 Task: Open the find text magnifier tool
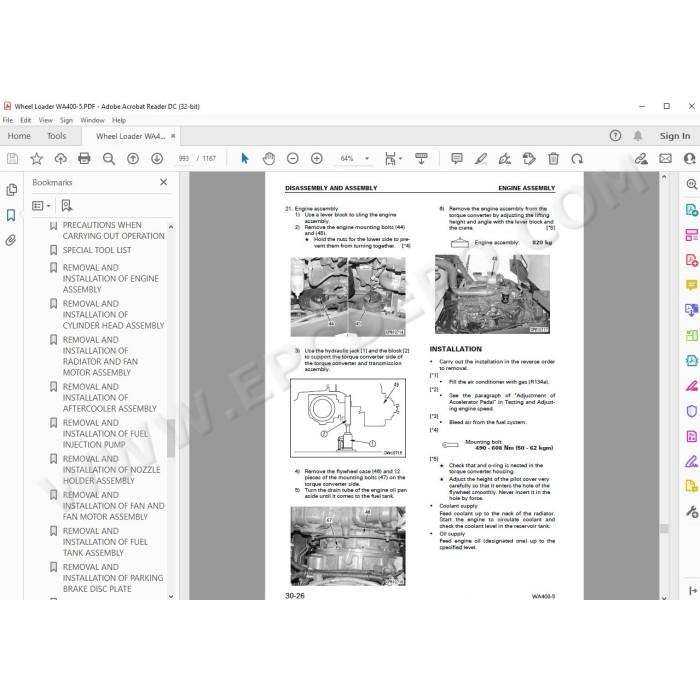point(109,158)
